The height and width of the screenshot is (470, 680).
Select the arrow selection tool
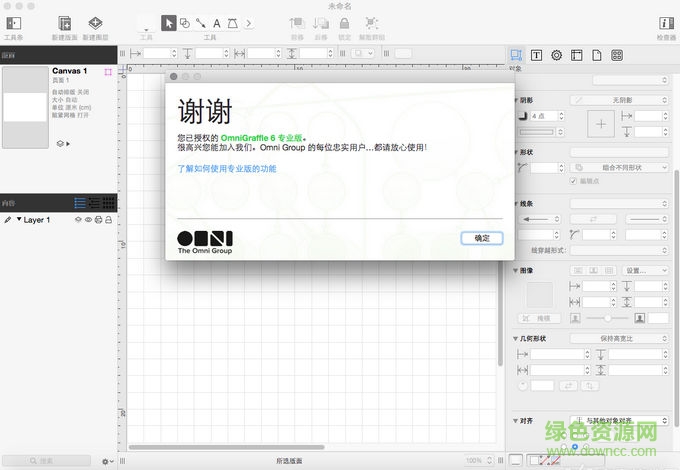click(x=169, y=22)
